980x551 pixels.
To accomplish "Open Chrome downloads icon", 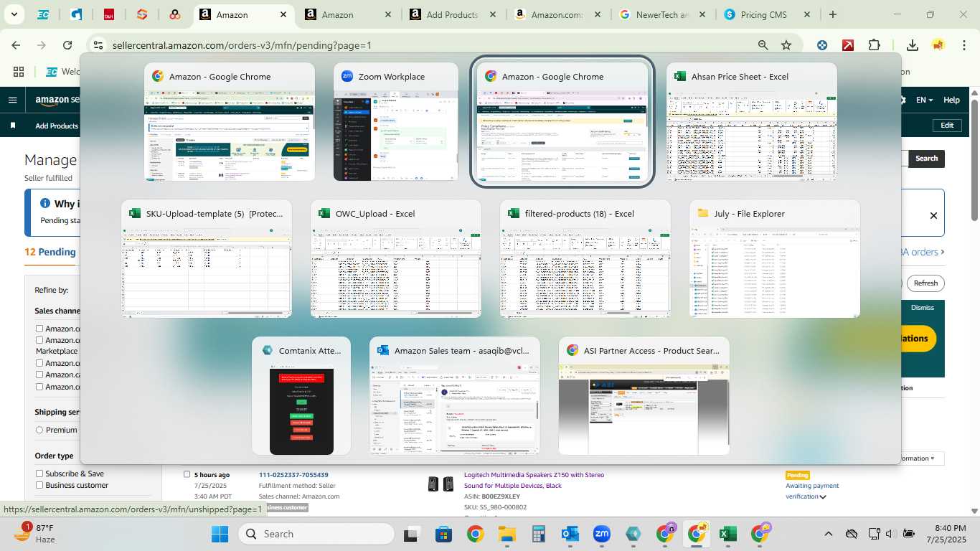I will tap(913, 45).
